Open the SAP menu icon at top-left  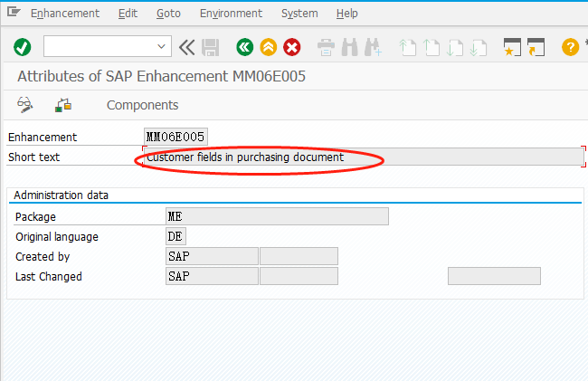pyautogui.click(x=14, y=12)
